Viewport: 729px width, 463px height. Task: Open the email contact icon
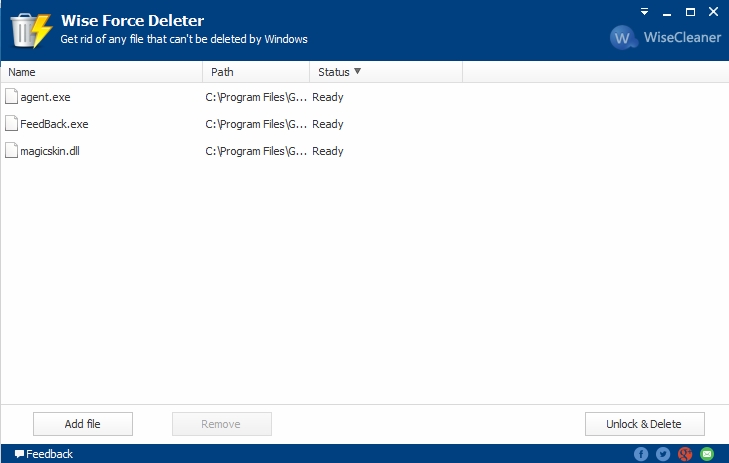707,454
